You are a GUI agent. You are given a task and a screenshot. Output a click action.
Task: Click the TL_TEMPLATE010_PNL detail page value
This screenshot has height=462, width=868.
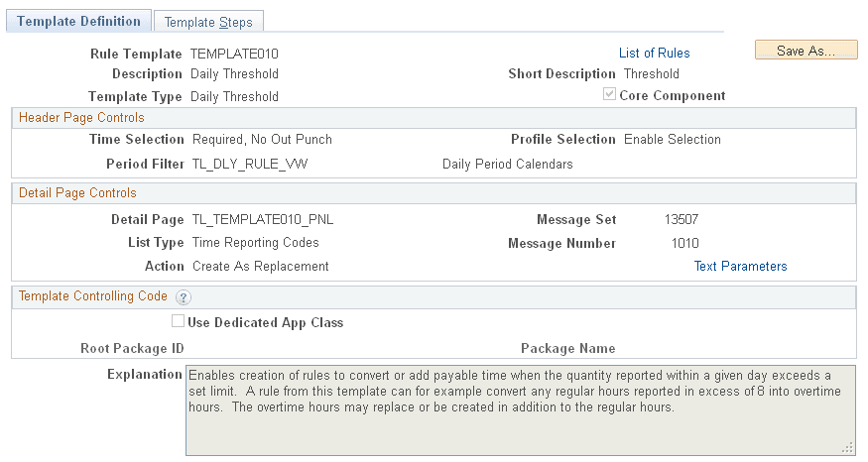coord(263,220)
